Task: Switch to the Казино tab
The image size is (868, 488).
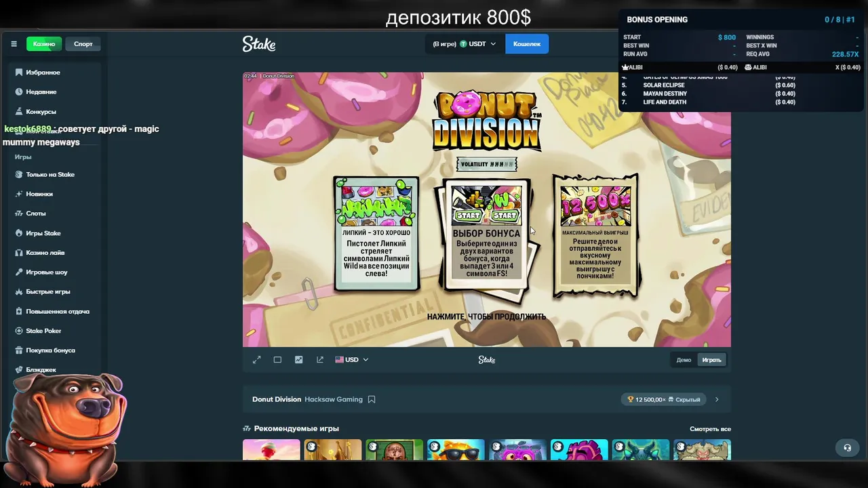Action: (x=44, y=44)
